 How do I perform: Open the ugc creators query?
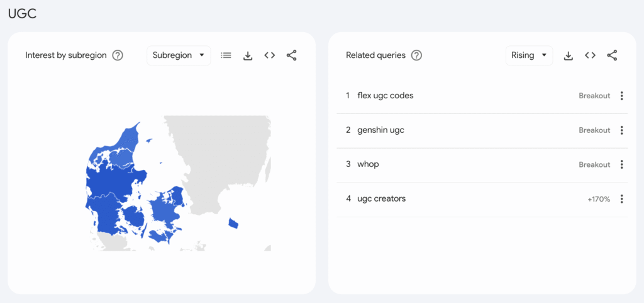point(382,198)
